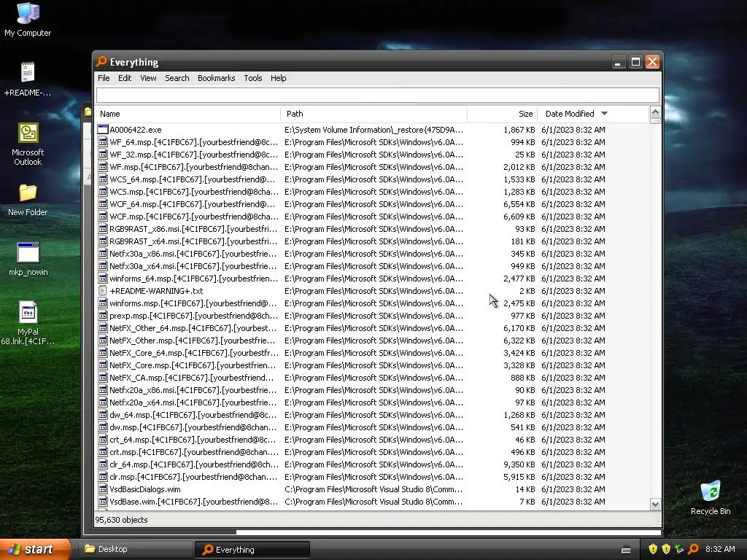Click the 95,630 objects status bar text
Viewport: 747px width, 560px height.
pos(122,520)
